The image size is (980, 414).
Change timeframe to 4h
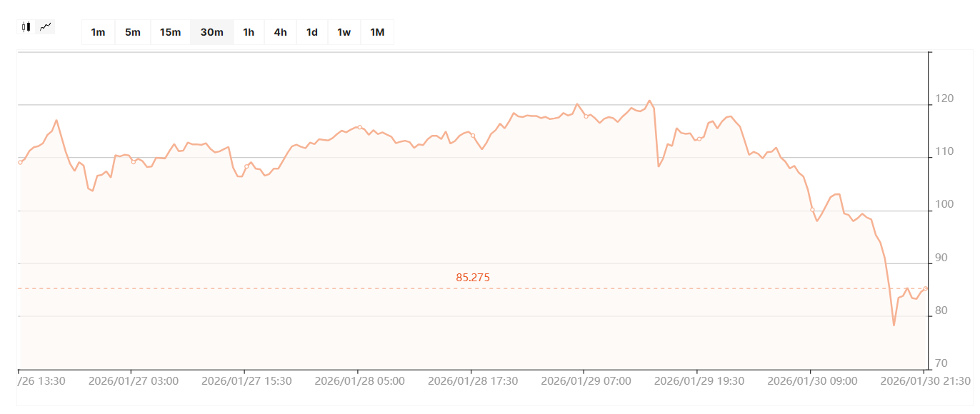click(280, 32)
